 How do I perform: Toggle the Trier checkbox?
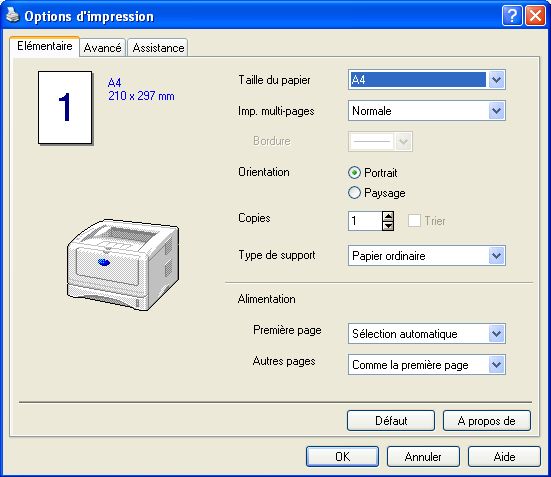point(414,221)
